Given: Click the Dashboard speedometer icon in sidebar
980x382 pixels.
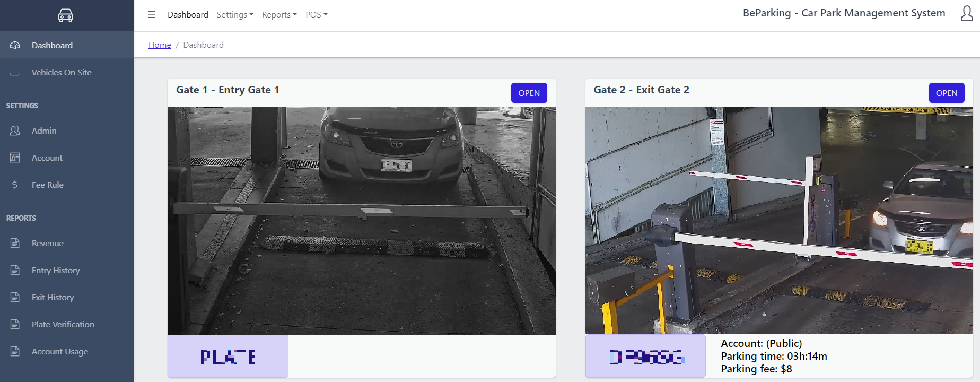Looking at the screenshot, I should pyautogui.click(x=15, y=45).
